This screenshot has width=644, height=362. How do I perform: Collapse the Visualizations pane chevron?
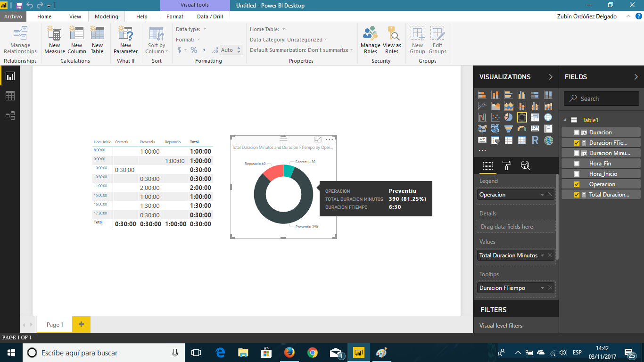click(x=551, y=77)
